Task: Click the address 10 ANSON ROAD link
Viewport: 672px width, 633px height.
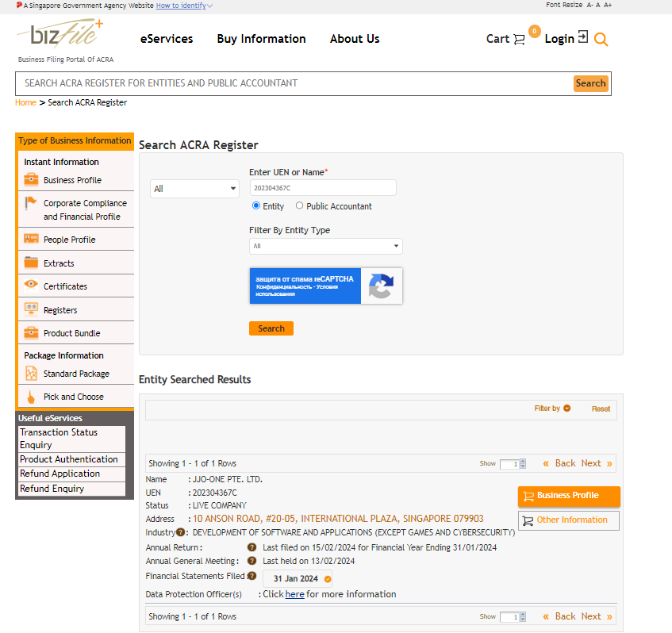Action: click(338, 519)
